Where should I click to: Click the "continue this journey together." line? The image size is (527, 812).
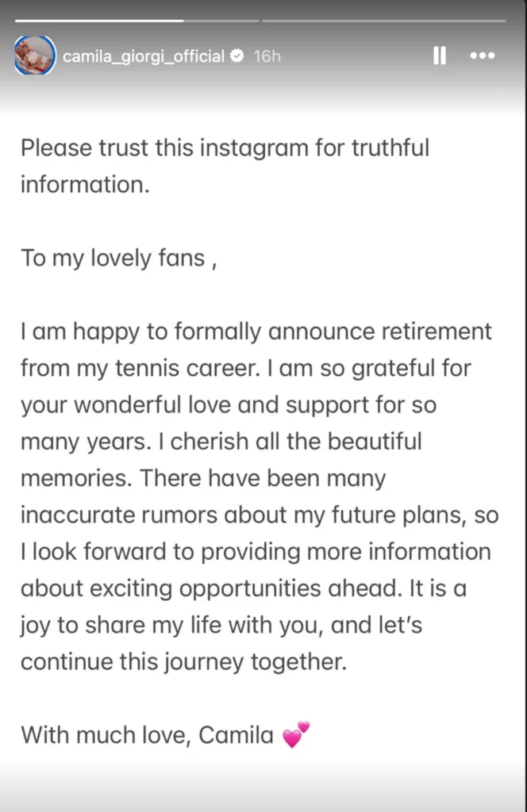point(184,662)
